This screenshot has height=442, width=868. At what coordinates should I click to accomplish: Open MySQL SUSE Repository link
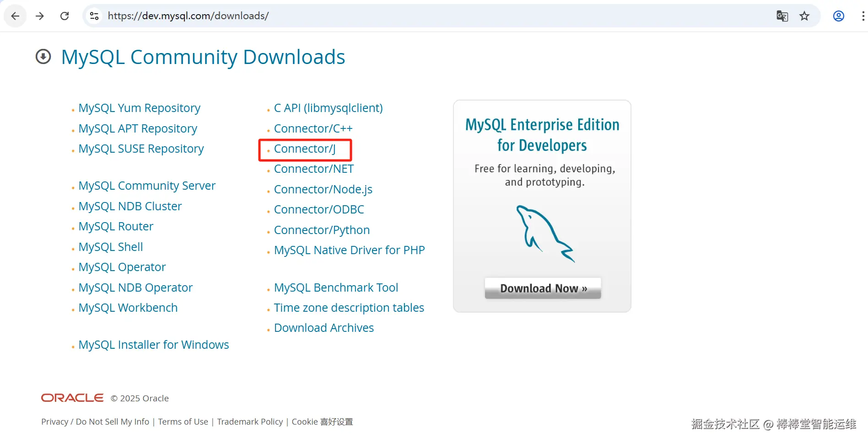click(x=141, y=149)
